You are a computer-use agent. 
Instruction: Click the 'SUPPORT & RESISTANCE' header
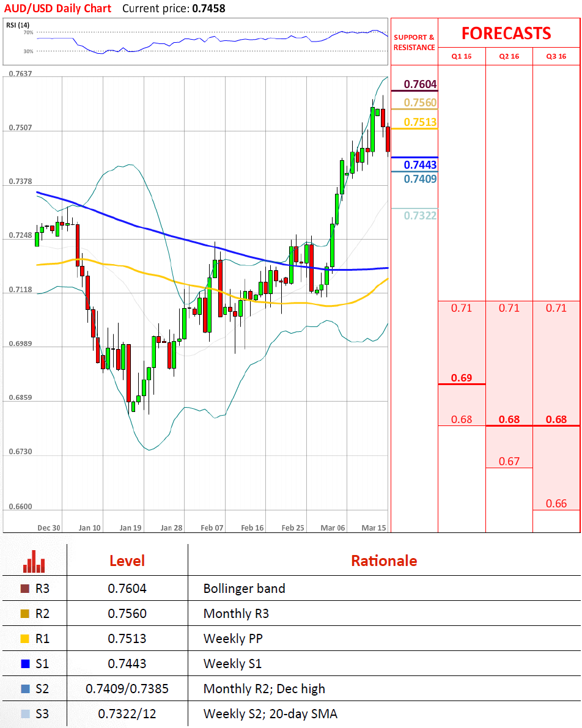(414, 42)
